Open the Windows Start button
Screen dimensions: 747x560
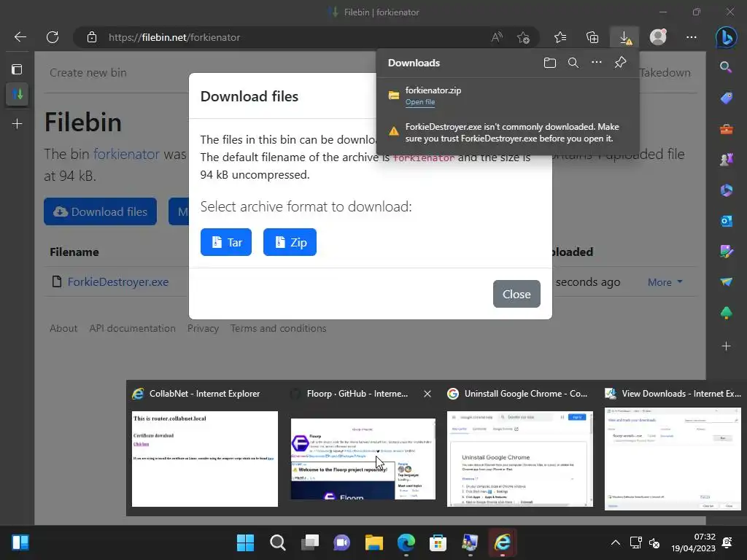pyautogui.click(x=245, y=542)
